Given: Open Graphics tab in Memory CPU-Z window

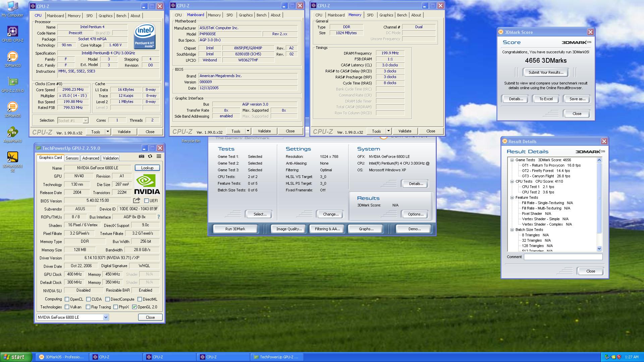Looking at the screenshot, I should click(x=386, y=15).
